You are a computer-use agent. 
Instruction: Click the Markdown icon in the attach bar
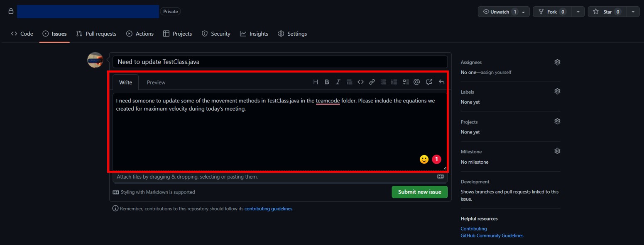441,177
